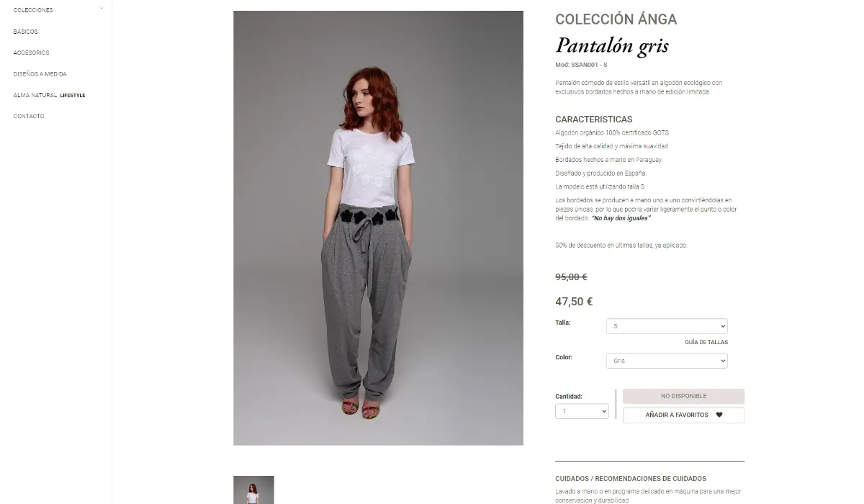Click the main product photo of grey trousers

pyautogui.click(x=378, y=228)
